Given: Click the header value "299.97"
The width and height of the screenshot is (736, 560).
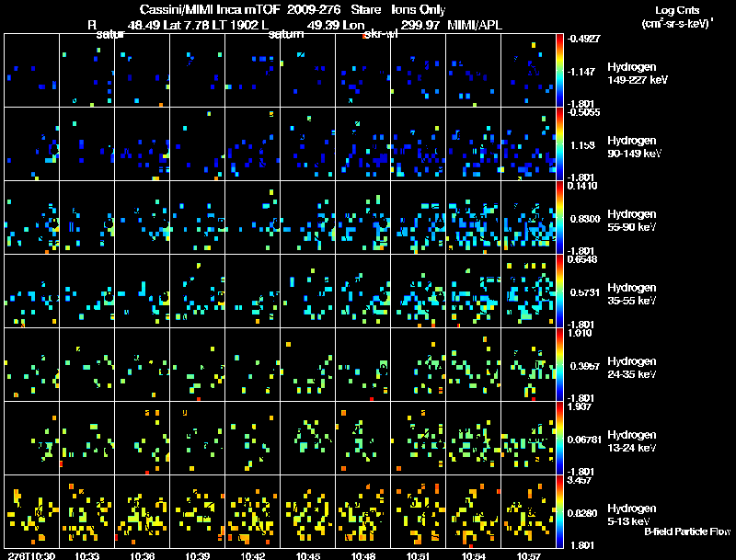Looking at the screenshot, I should coord(420,25).
